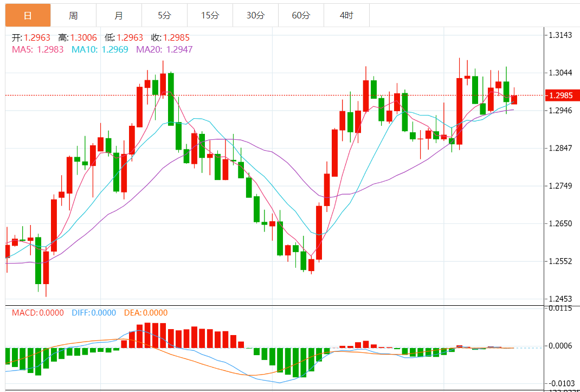
Task: Click the 1.3044 price axis label
Action: pyautogui.click(x=561, y=73)
